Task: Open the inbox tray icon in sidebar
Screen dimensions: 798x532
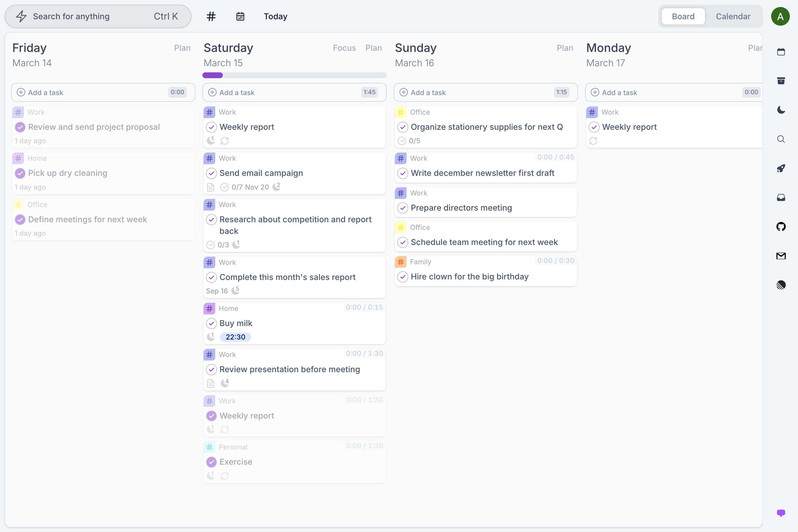Action: click(x=781, y=197)
